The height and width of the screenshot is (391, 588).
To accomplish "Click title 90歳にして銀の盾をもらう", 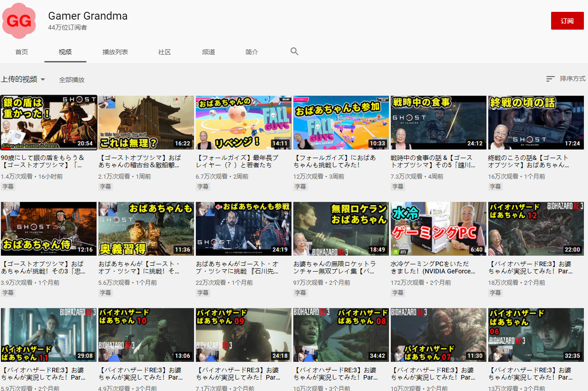I will [42, 161].
